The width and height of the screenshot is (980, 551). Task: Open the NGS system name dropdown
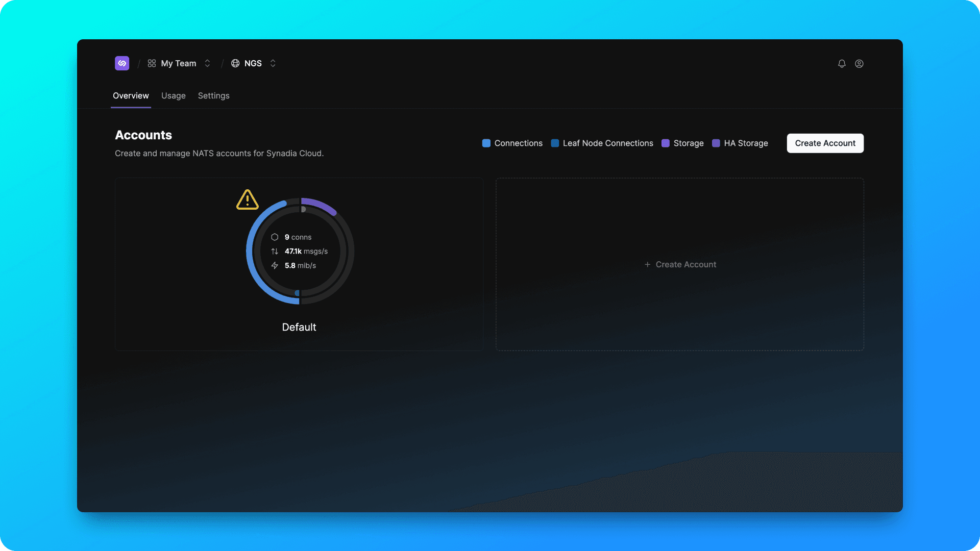[253, 63]
